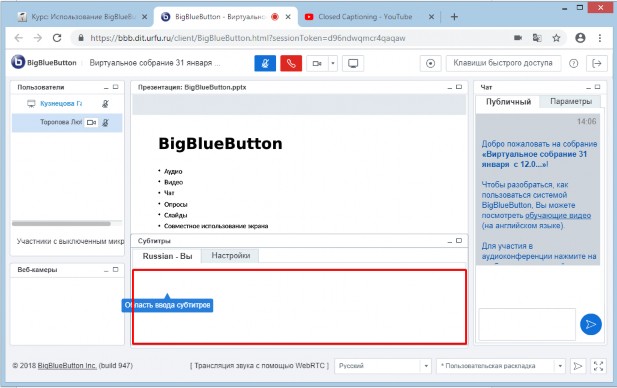Log out using the exit arrow icon
The height and width of the screenshot is (388, 617).
coord(597,63)
